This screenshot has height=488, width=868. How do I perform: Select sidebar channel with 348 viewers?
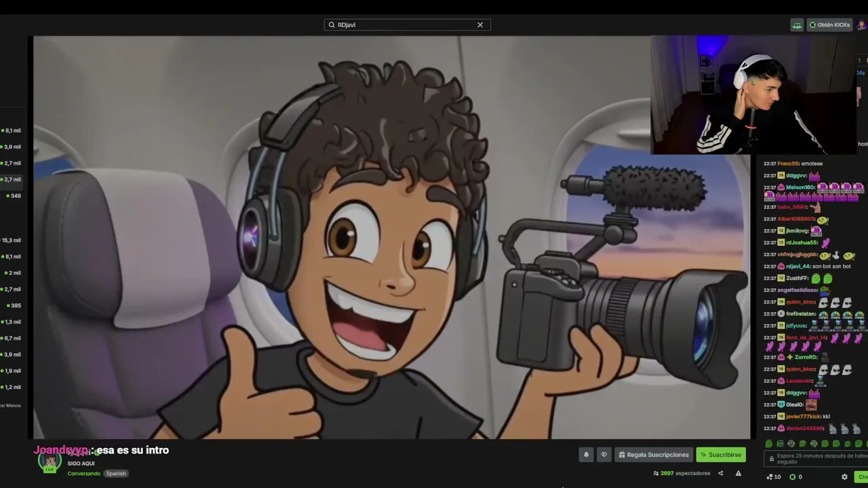pyautogui.click(x=14, y=196)
